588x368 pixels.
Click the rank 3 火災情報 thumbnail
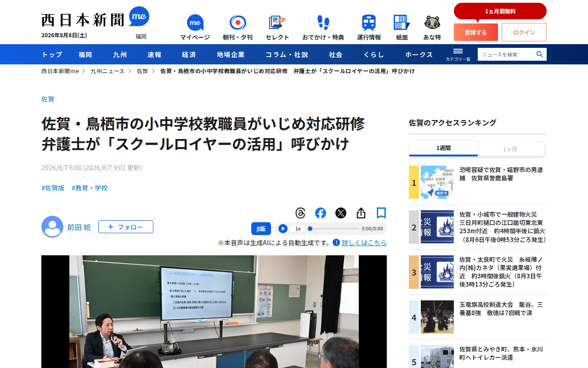pos(437,272)
